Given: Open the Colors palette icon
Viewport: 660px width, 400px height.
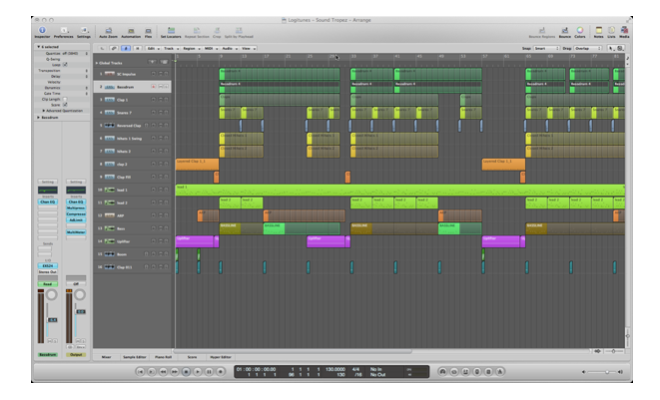Looking at the screenshot, I should (x=580, y=32).
